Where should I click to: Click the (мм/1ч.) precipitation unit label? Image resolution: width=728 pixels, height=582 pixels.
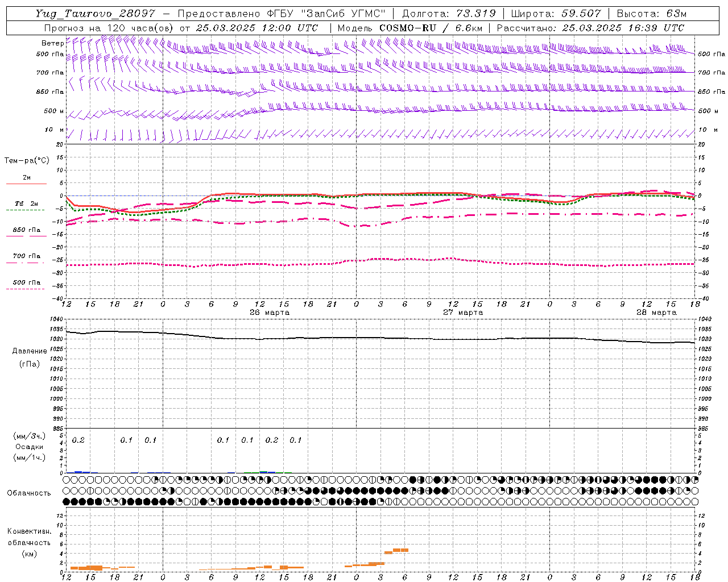[30, 458]
